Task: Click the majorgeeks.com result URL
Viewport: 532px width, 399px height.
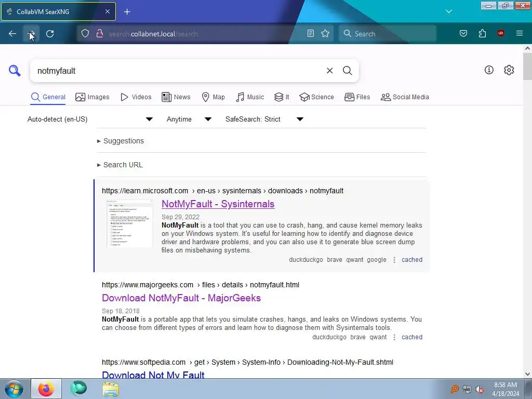Action: pyautogui.click(x=201, y=285)
